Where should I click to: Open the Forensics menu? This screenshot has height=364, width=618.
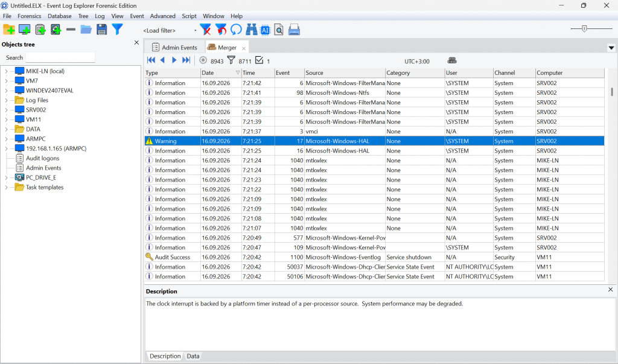[29, 16]
